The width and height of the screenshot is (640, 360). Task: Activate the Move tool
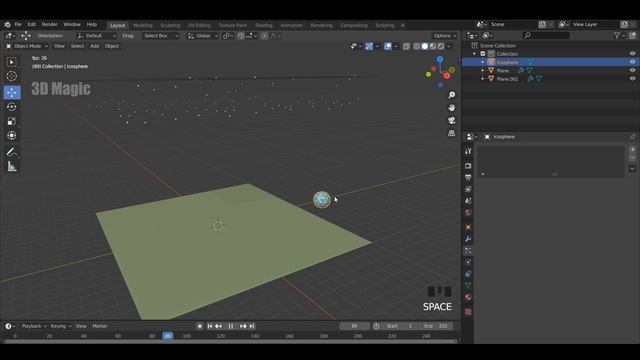12,92
